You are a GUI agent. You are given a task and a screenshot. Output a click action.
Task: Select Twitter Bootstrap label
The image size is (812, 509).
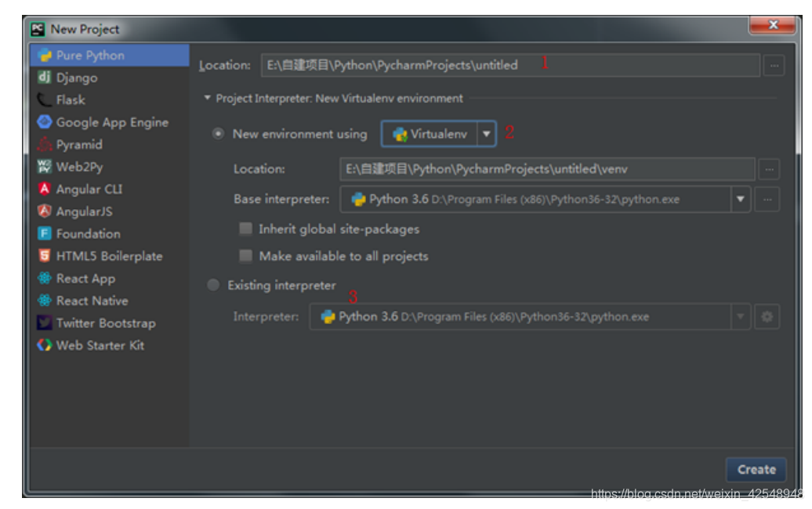point(106,323)
